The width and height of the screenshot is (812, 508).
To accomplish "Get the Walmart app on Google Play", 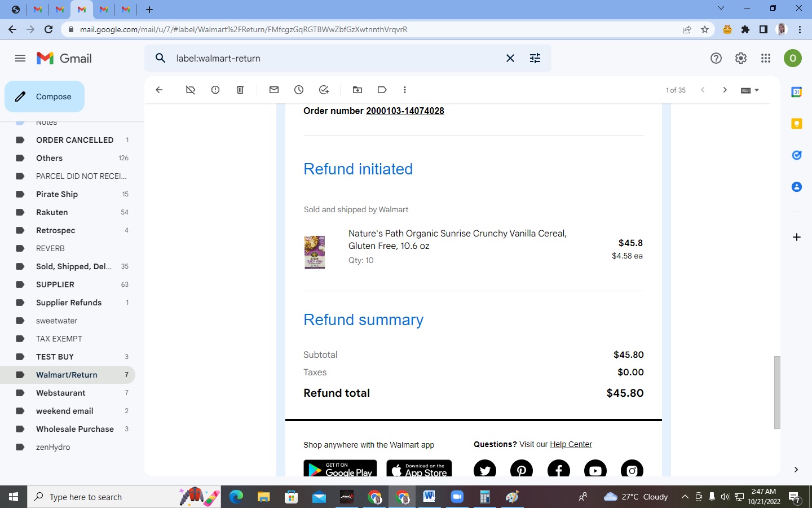I will 340,469.
